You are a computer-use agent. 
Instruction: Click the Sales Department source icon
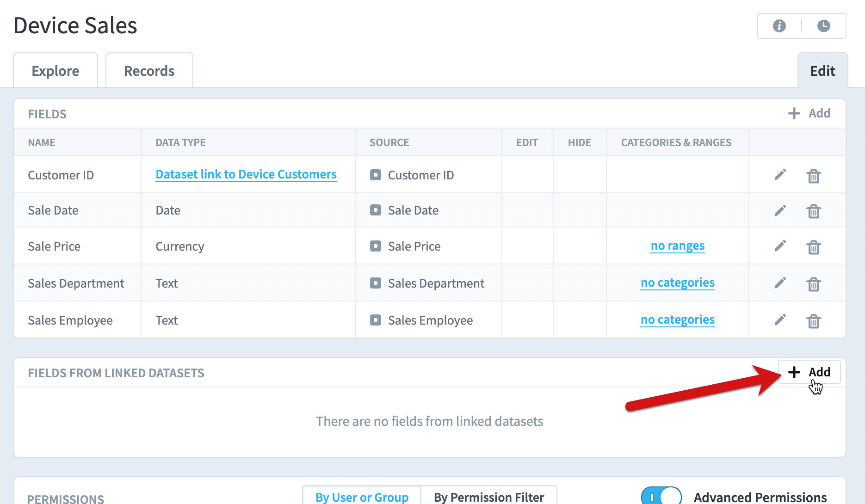(x=376, y=283)
